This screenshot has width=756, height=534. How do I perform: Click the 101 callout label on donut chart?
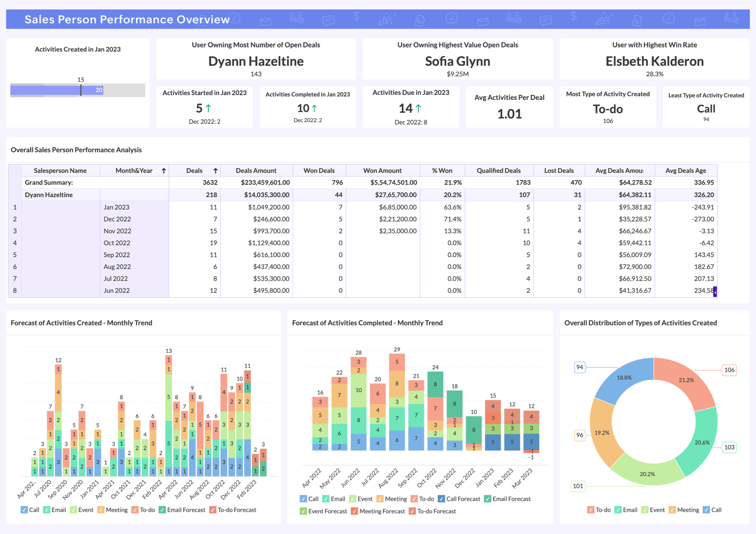point(578,486)
